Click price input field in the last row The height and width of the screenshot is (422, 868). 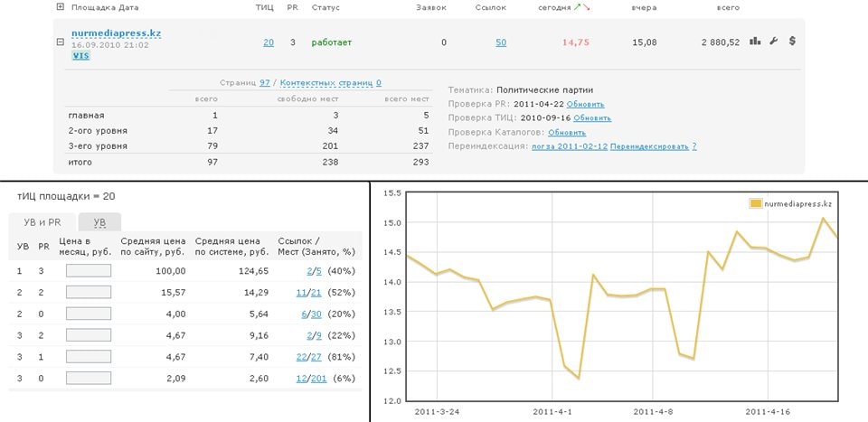[x=88, y=376]
